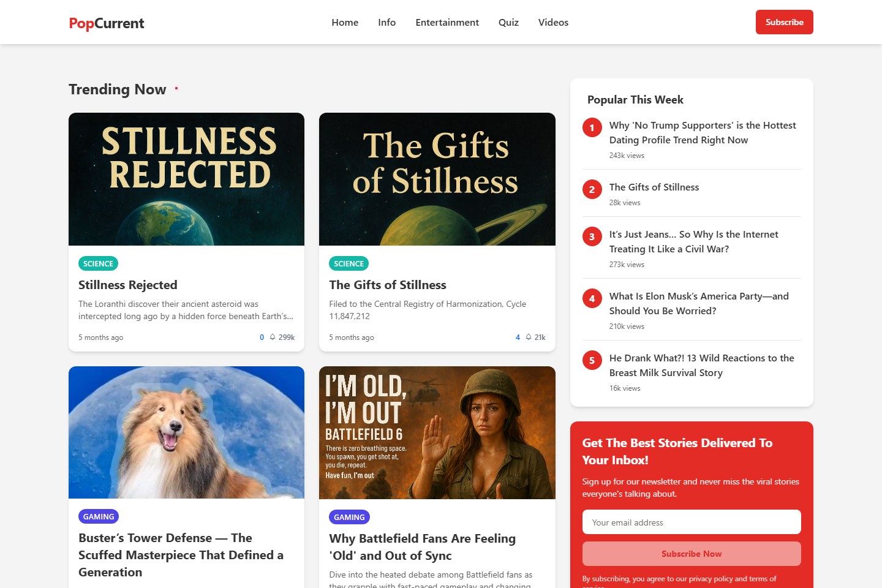Screen dimensions: 882x588
Task: Go to the Home page
Action: point(345,22)
